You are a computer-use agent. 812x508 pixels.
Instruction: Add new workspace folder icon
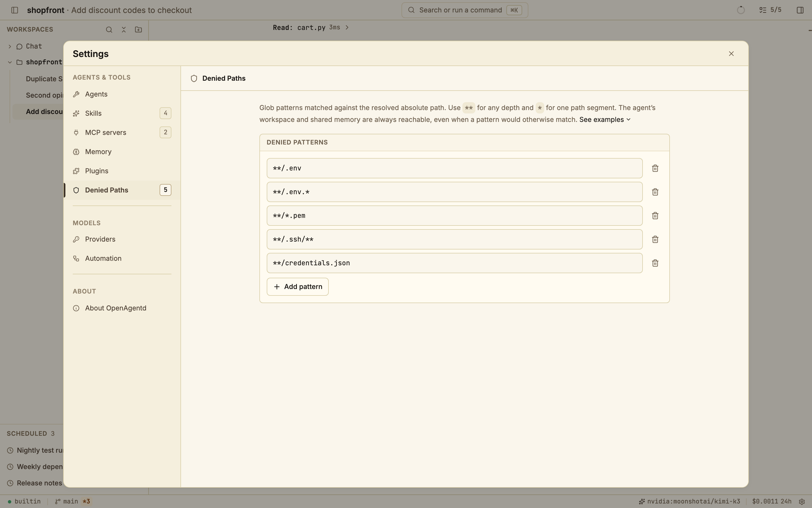point(138,30)
